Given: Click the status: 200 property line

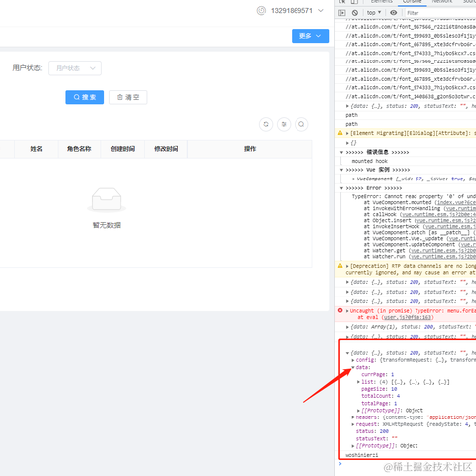Looking at the screenshot, I should click(x=372, y=431).
